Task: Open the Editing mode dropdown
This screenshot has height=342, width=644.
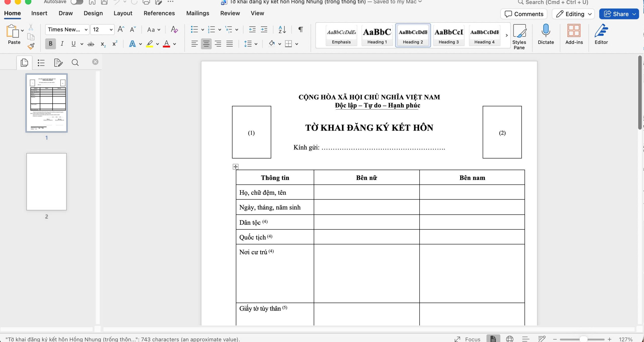Action: click(x=573, y=14)
